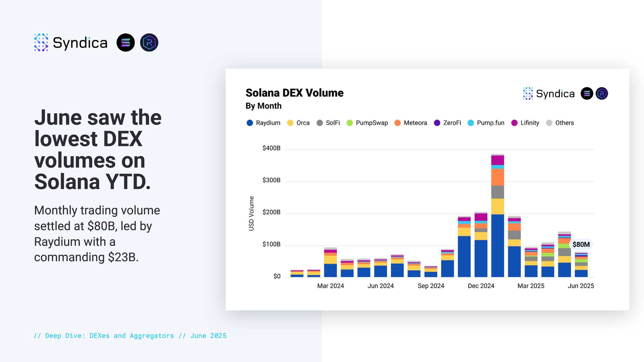Click the 'By Month' subtitle
Image resolution: width=644 pixels, height=362 pixels.
[x=263, y=106]
